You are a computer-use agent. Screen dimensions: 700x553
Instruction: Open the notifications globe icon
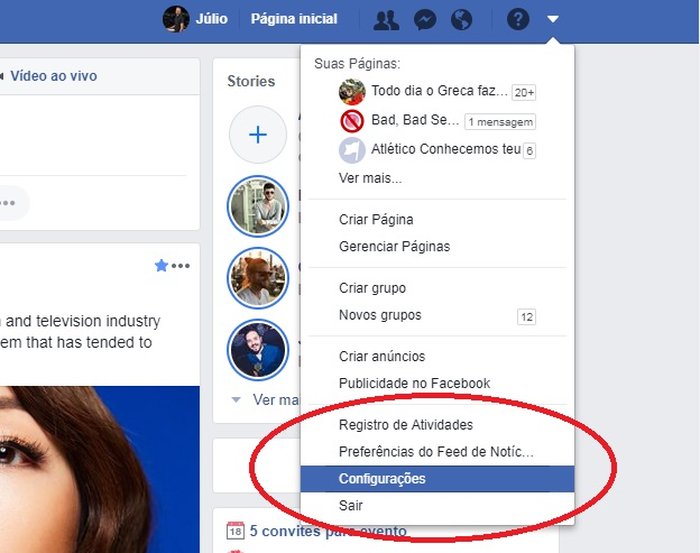pyautogui.click(x=461, y=20)
